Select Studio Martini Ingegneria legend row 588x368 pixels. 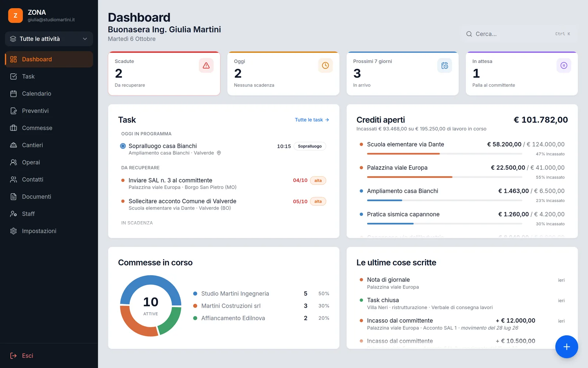tap(261, 294)
